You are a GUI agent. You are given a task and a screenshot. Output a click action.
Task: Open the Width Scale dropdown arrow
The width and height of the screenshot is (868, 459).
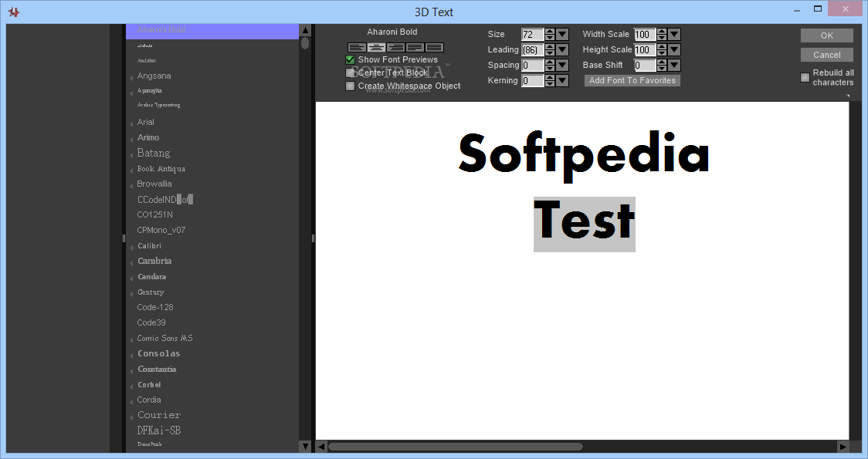pos(674,34)
